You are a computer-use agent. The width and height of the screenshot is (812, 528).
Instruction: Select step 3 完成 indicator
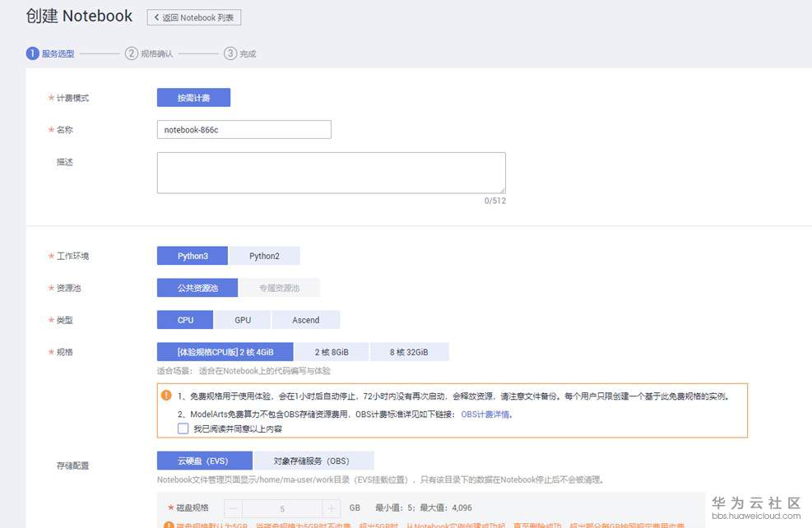tap(240, 53)
